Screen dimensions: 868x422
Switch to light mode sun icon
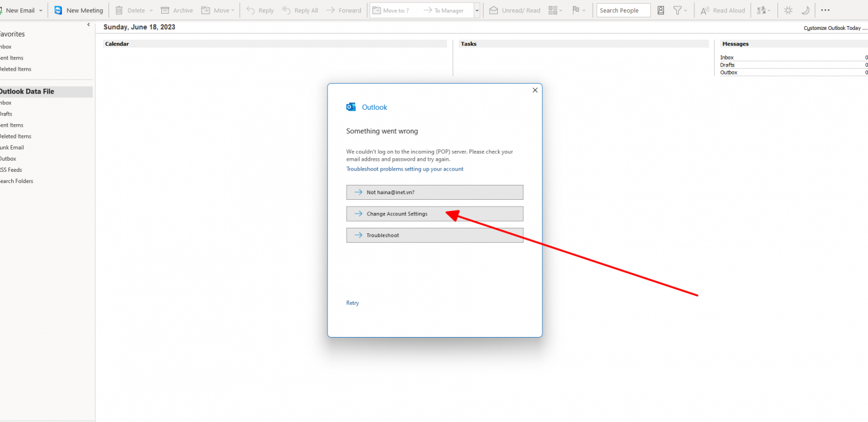click(788, 11)
